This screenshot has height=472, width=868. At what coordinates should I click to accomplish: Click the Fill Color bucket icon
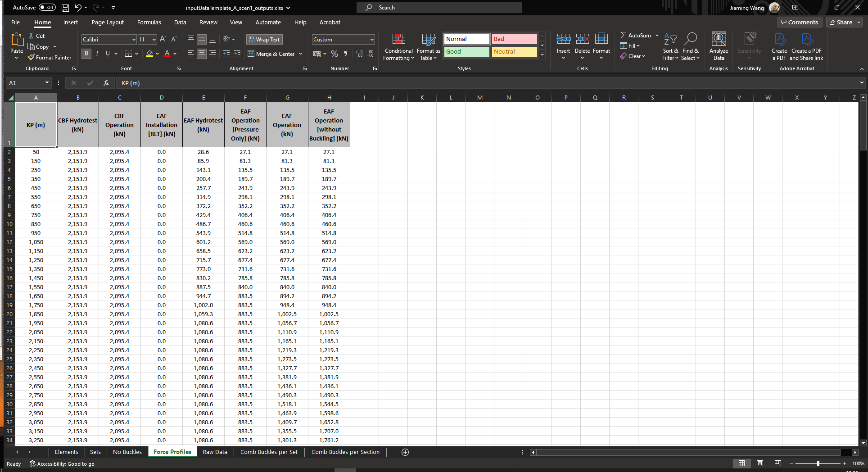tap(149, 54)
